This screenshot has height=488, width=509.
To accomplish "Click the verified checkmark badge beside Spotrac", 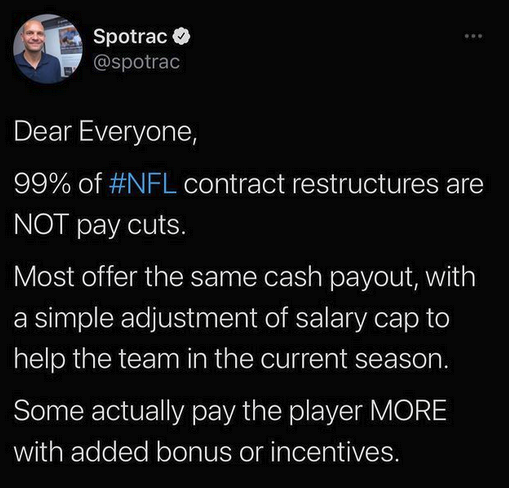I will point(181,36).
